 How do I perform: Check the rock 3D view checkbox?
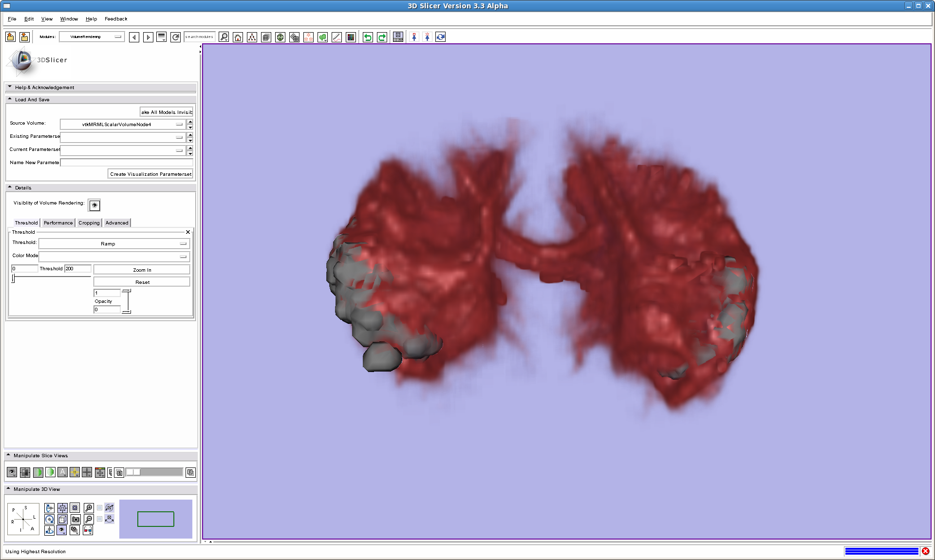tap(100, 519)
